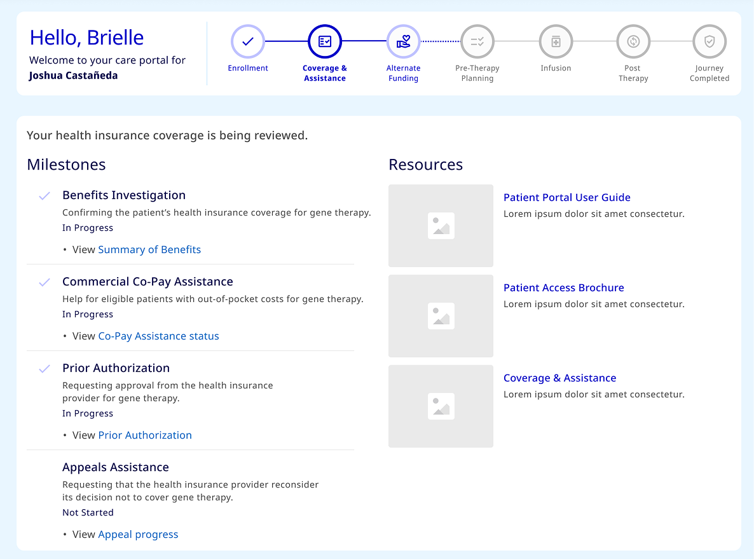
Task: Click the Patient Access Brochure thumbnail
Action: click(x=441, y=315)
